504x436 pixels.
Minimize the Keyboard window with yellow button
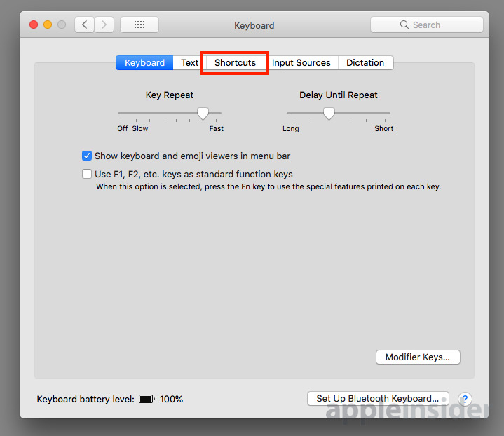click(48, 25)
